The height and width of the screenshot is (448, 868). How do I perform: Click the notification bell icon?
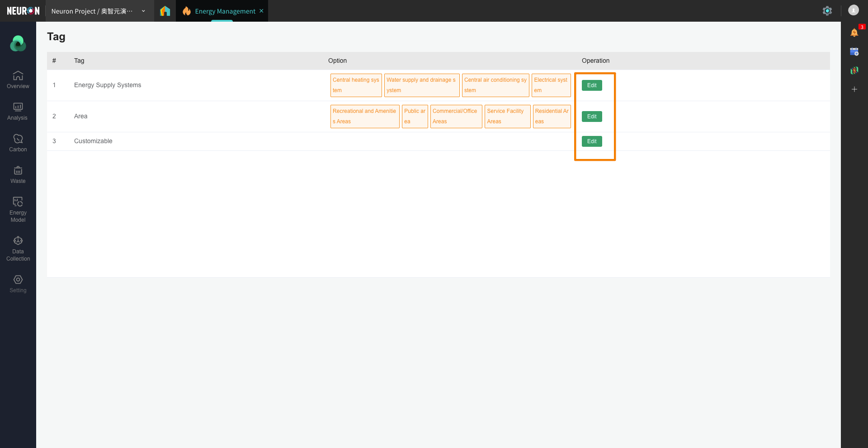click(x=854, y=33)
